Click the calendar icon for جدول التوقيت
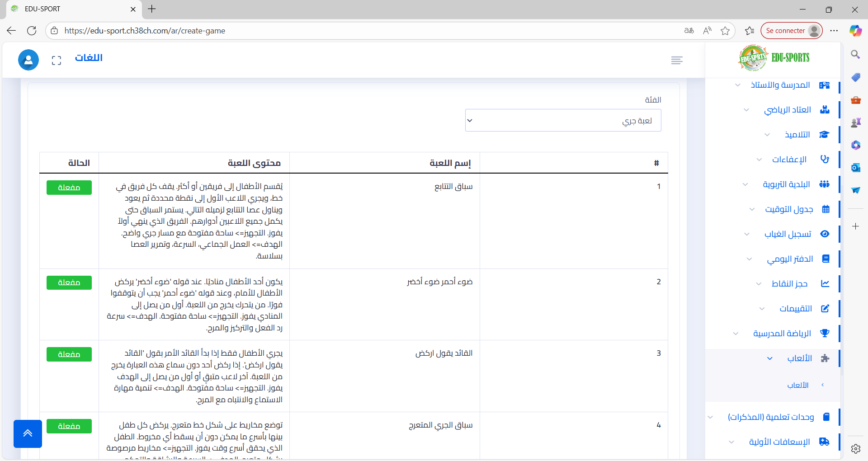 (x=826, y=209)
